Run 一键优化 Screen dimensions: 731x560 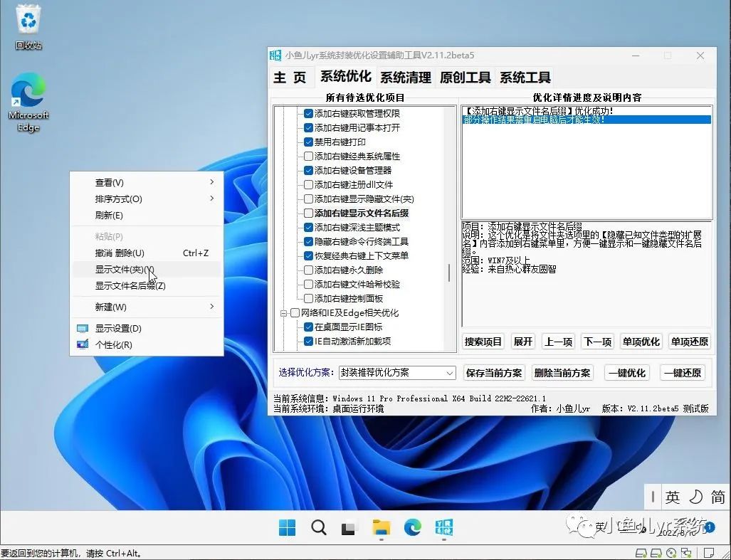[627, 373]
